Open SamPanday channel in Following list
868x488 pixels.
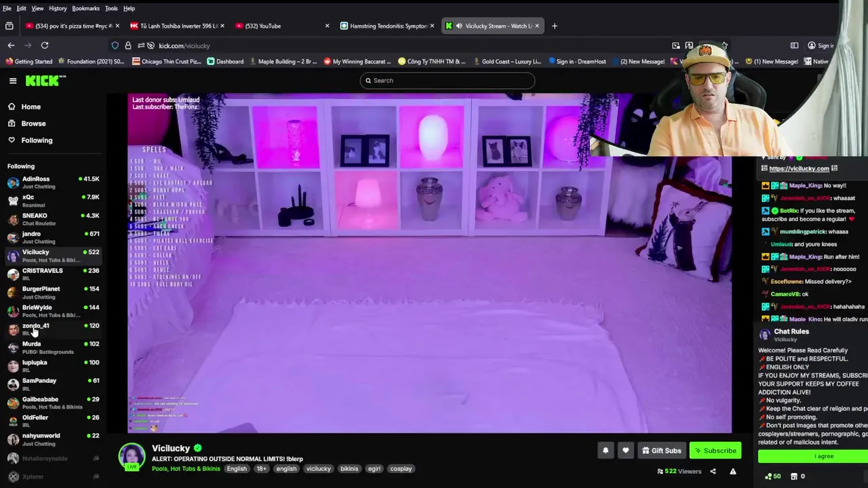coord(54,384)
